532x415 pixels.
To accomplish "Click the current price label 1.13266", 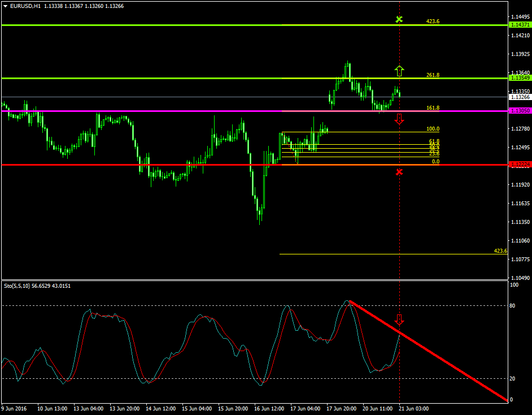I will pos(520,97).
